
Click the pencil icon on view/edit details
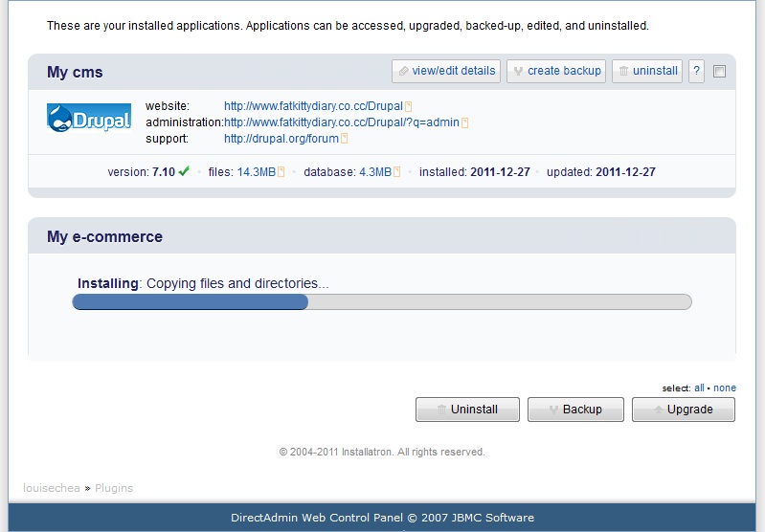[x=403, y=71]
